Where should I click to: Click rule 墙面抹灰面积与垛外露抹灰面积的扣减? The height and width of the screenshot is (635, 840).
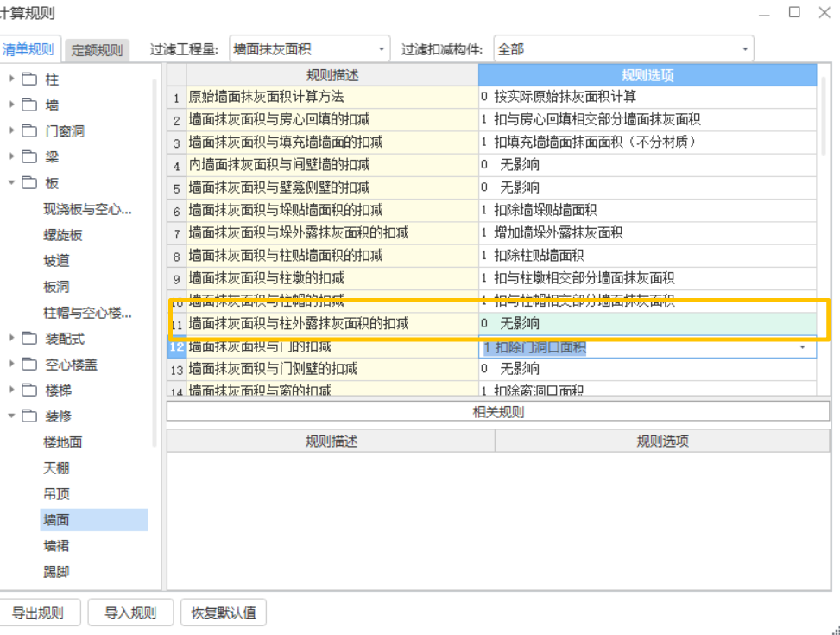[x=332, y=232]
